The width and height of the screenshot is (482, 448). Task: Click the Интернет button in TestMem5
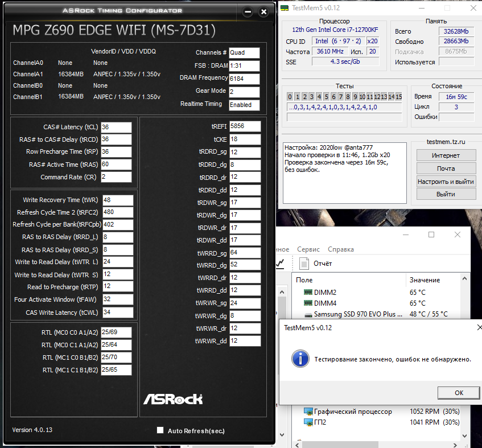446,155
